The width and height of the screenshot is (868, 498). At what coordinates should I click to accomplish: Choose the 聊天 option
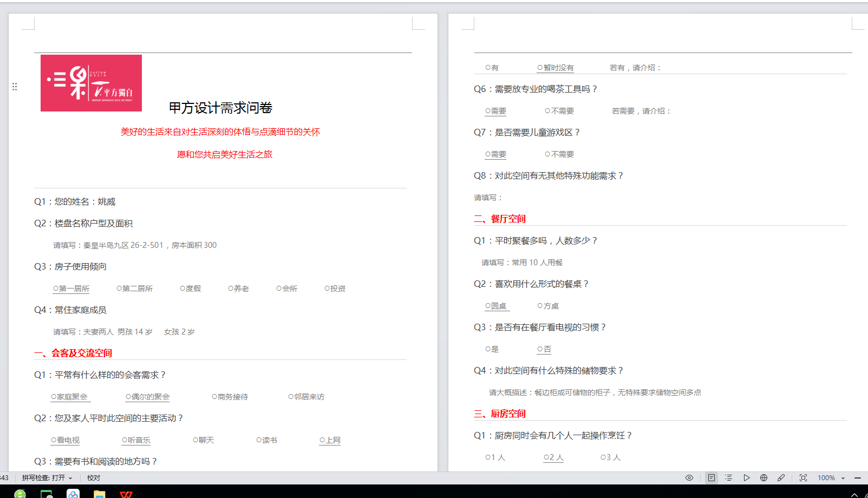tap(204, 440)
